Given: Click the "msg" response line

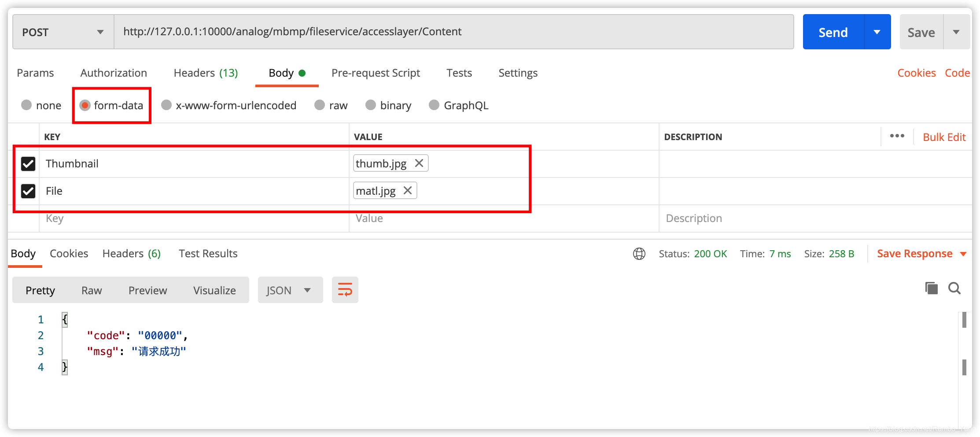Looking at the screenshot, I should coord(136,351).
